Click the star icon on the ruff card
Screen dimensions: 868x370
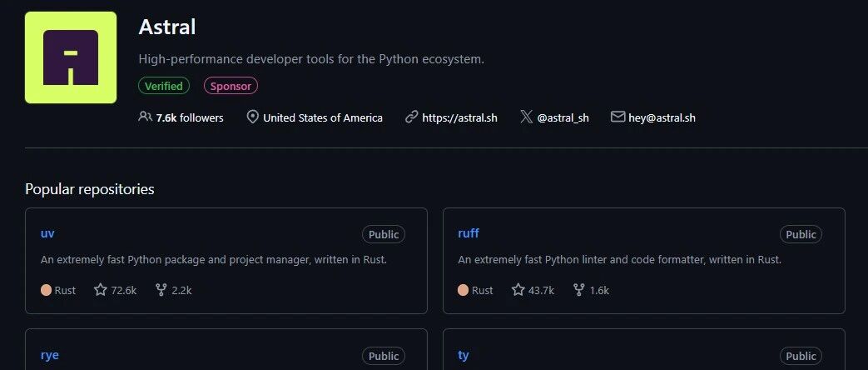518,289
